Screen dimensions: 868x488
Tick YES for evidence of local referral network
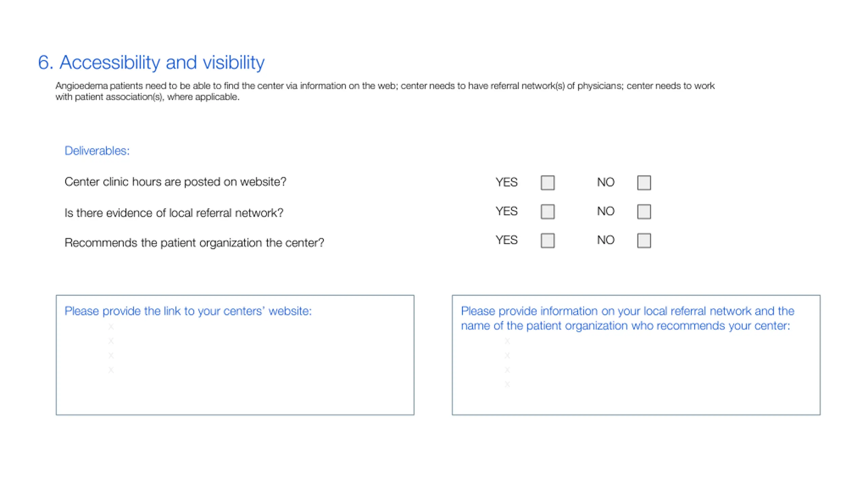(547, 211)
